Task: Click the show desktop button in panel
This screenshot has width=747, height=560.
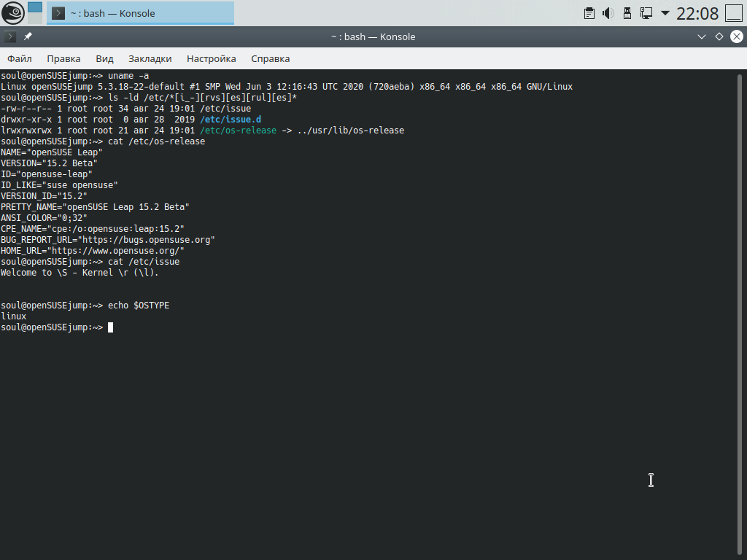Action: (x=734, y=13)
